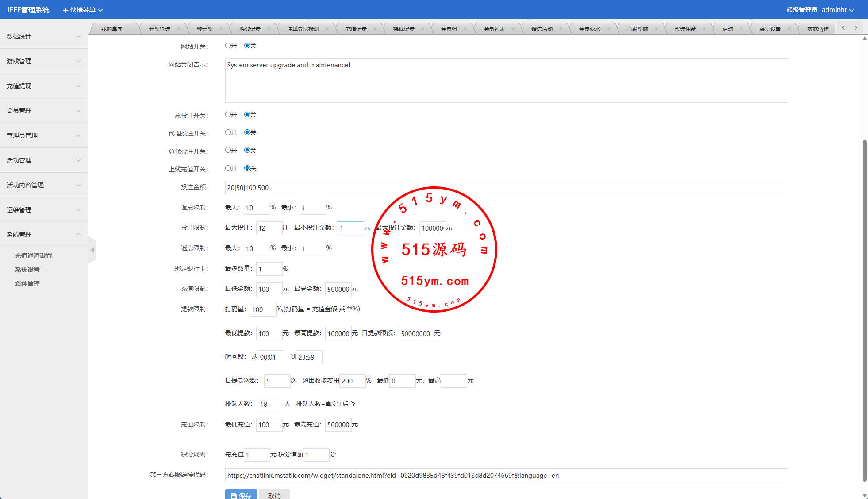This screenshot has width=868, height=499.
Task: Click the plus icon beside 快捷菜单
Action: pos(65,10)
